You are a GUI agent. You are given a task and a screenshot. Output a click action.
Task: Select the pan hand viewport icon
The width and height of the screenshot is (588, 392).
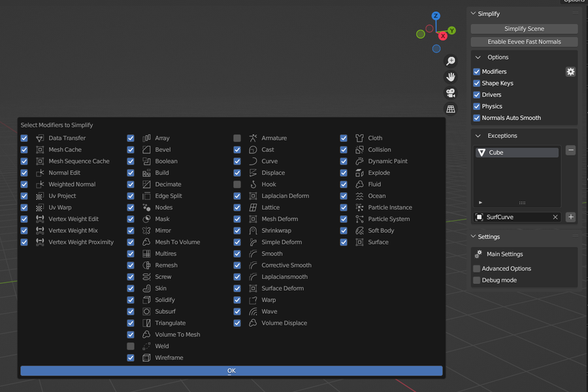(451, 77)
